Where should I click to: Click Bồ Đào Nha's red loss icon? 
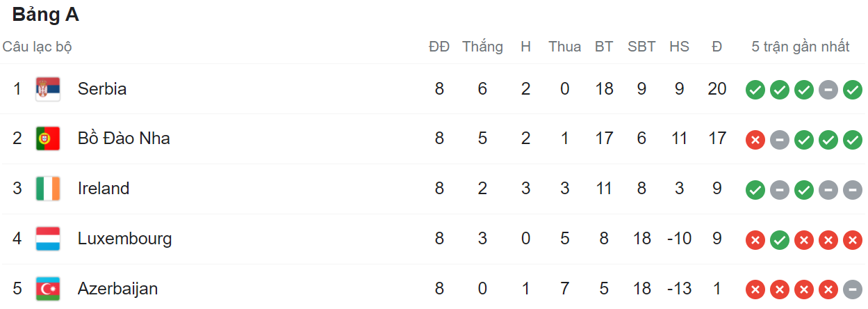755,140
